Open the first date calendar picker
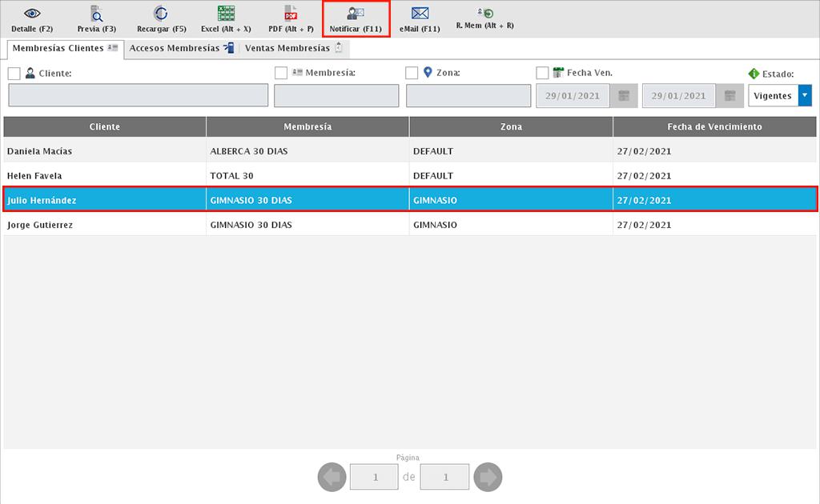This screenshot has height=504, width=820. pyautogui.click(x=624, y=96)
